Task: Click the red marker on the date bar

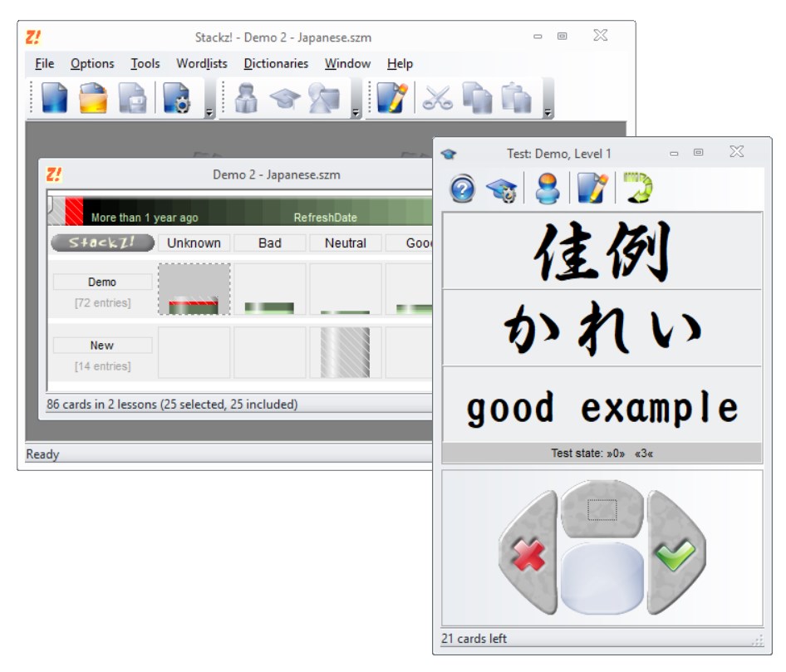Action: [74, 212]
